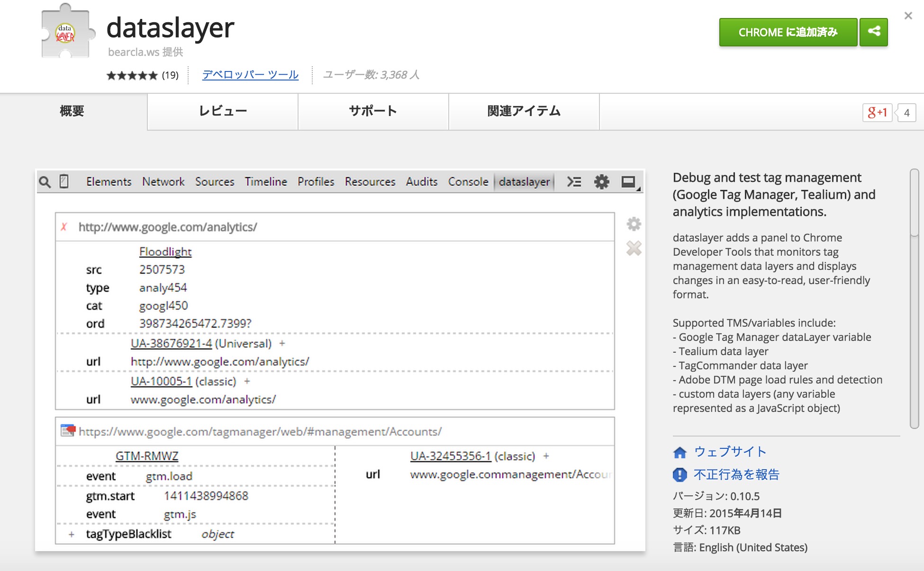Click the bearcla.ws 提供 publisher text
The width and height of the screenshot is (924, 571).
145,52
